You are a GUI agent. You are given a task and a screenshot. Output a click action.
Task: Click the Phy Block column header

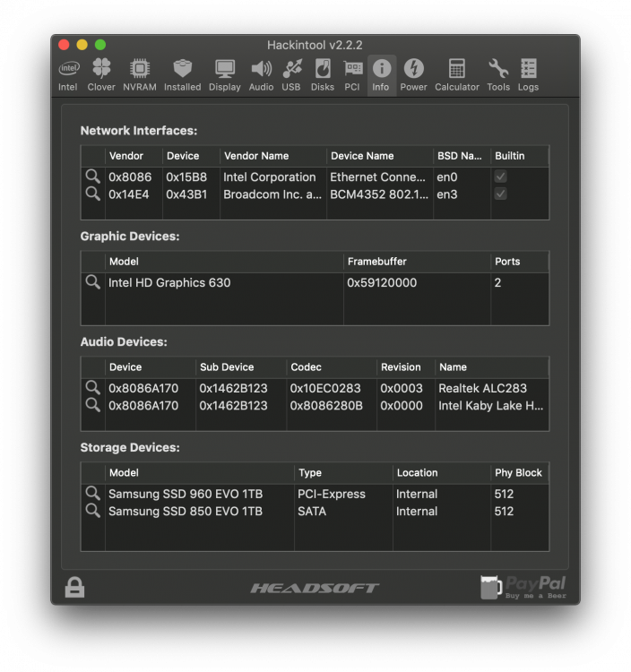pos(520,473)
